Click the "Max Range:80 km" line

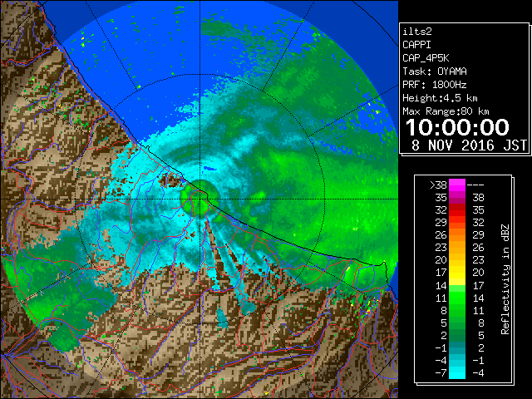[446, 111]
